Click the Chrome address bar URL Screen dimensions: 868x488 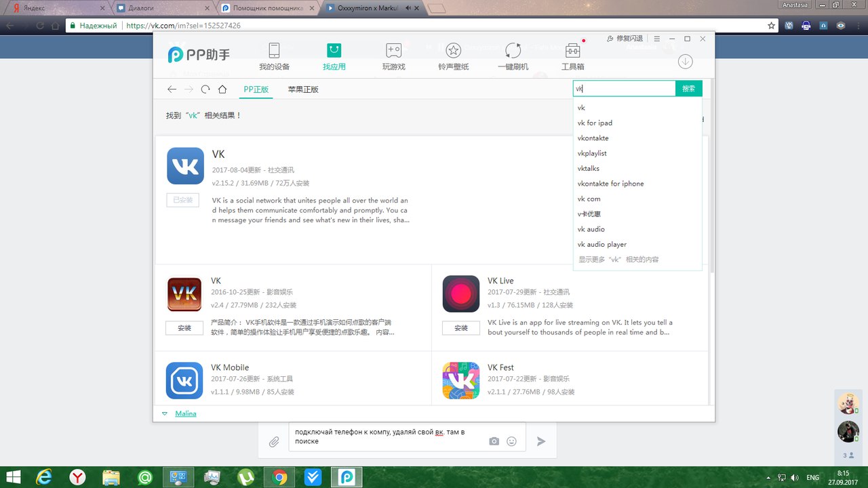click(183, 26)
